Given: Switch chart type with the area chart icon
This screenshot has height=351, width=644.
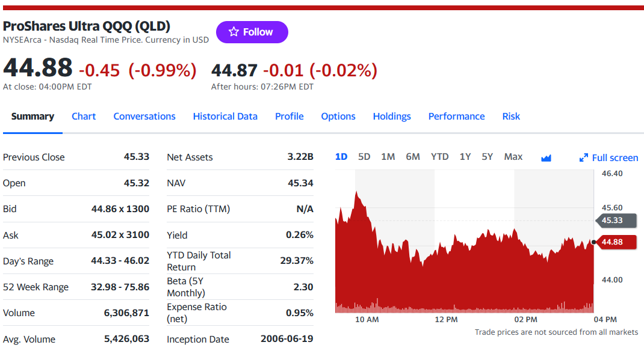Looking at the screenshot, I should tap(546, 158).
